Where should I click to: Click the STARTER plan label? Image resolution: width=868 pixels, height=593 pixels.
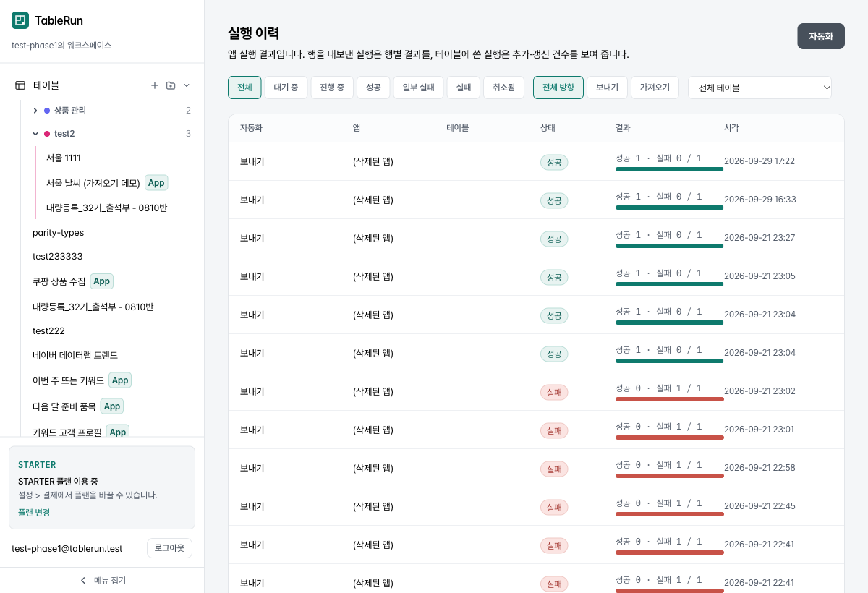tap(37, 465)
